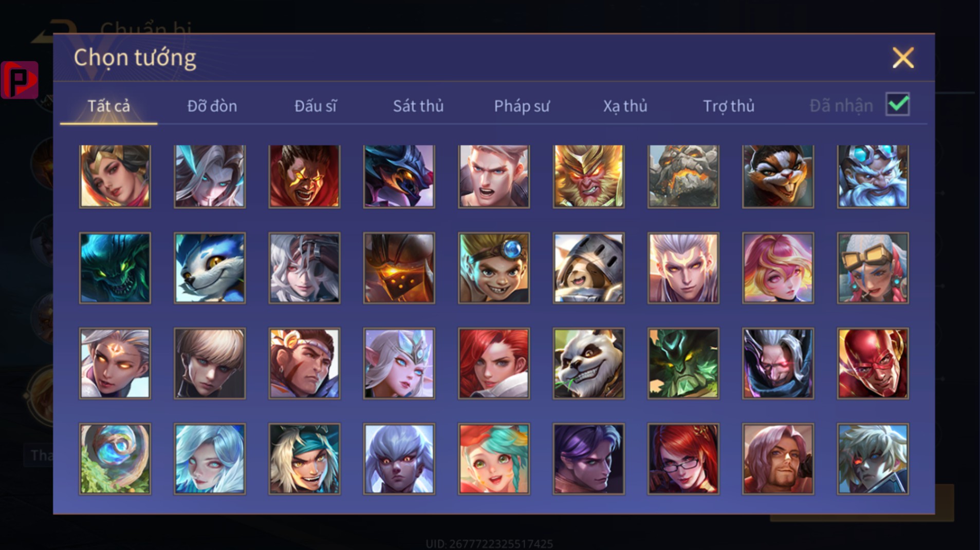The image size is (980, 550).
Task: Switch to the Đỡ đòn tab
Action: coord(212,106)
